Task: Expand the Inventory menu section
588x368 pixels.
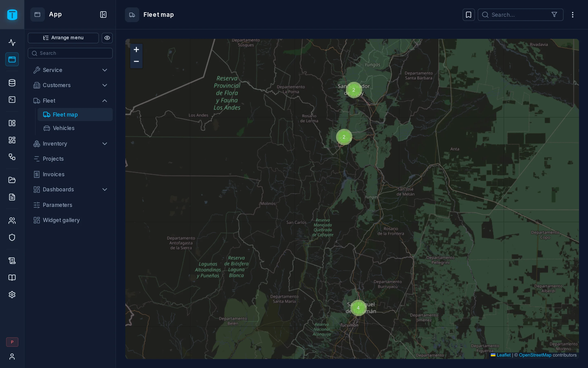Action: (x=70, y=144)
